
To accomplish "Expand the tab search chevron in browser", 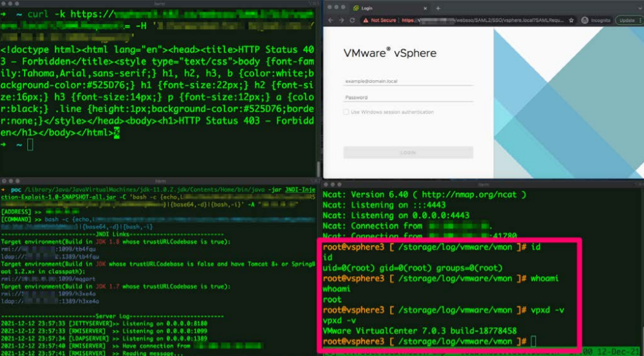I will coord(640,8).
